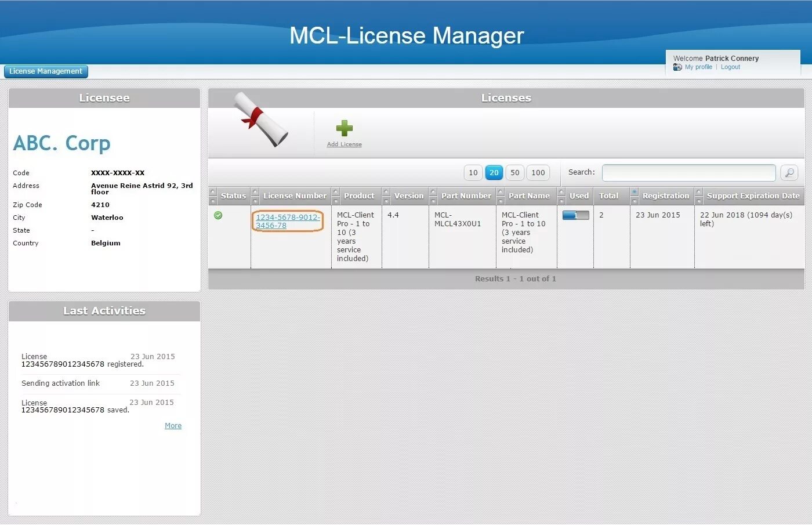Select the License Management tab

[45, 71]
